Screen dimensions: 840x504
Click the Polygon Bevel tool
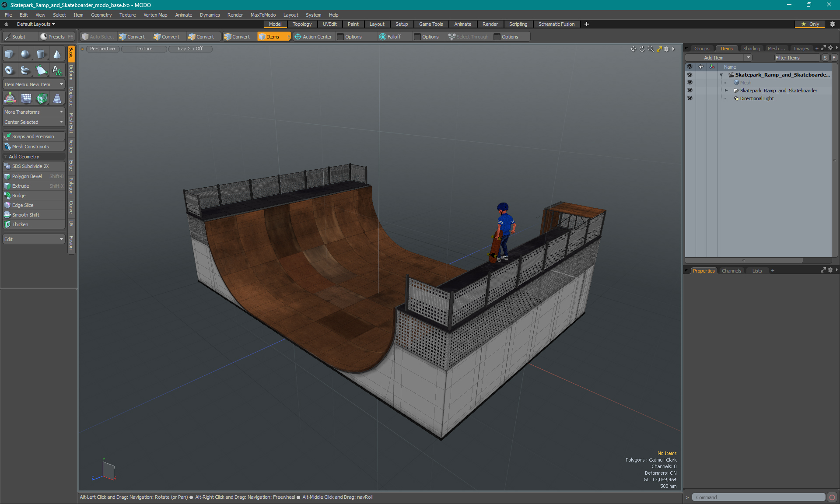[34, 176]
